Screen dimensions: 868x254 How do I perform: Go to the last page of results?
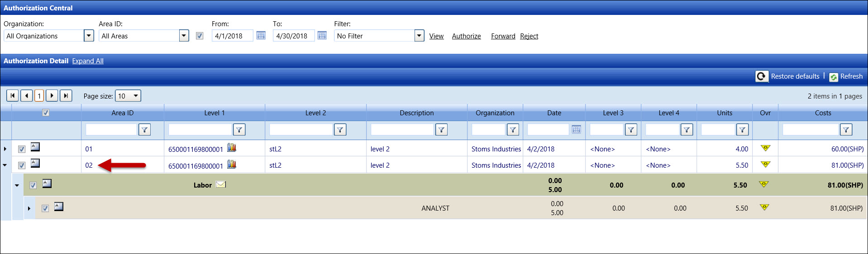[x=66, y=96]
